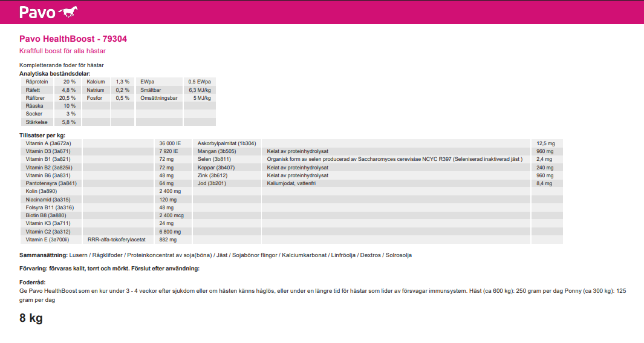Click 'Vitamin D3 (3a671)' label

[48, 151]
